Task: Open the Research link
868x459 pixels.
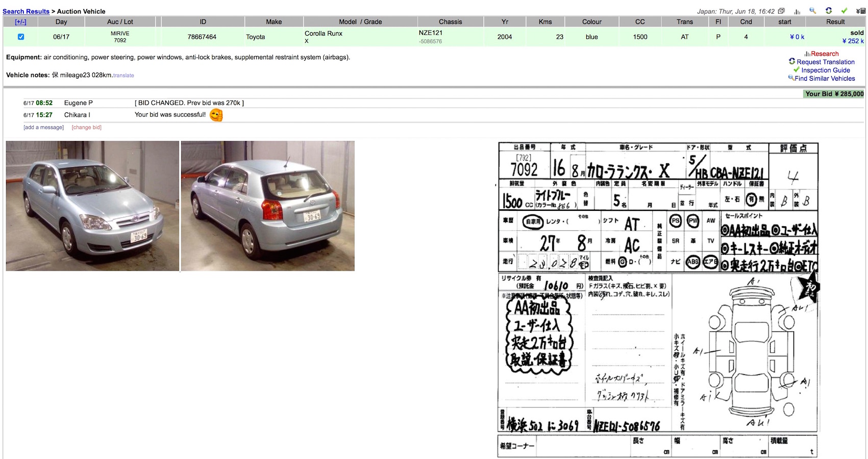Action: [825, 54]
